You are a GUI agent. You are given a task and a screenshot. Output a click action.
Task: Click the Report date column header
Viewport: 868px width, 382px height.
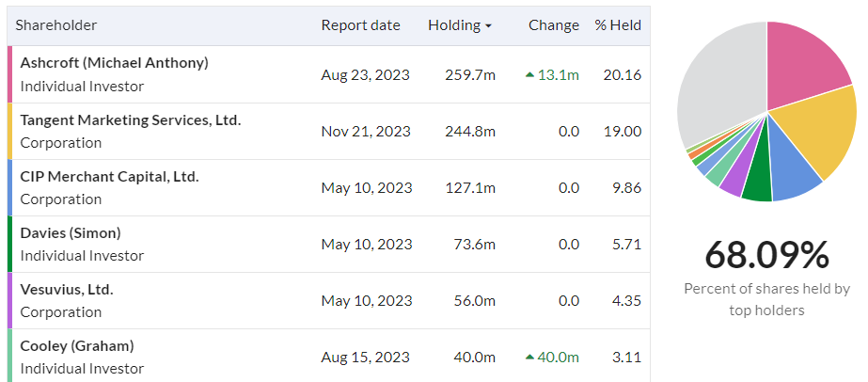[360, 25]
